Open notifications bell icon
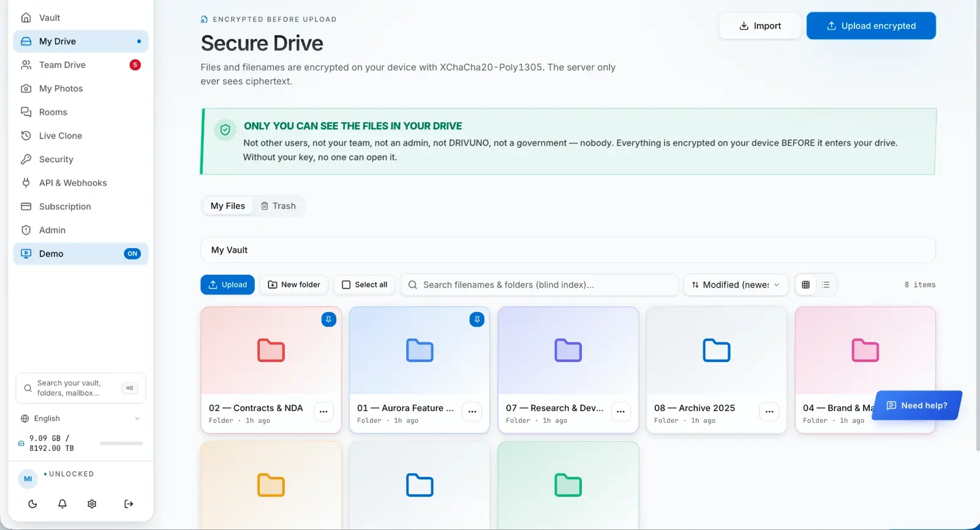980x530 pixels. pos(62,504)
